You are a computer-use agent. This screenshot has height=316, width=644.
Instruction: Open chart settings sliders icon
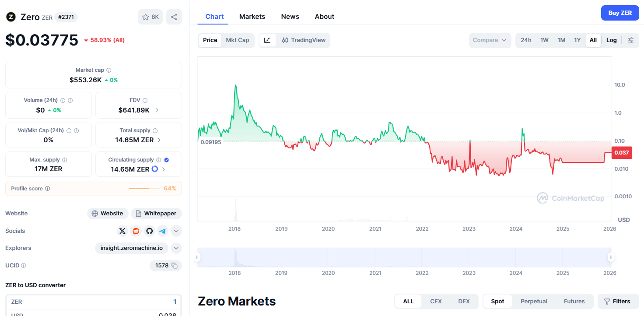click(x=630, y=40)
